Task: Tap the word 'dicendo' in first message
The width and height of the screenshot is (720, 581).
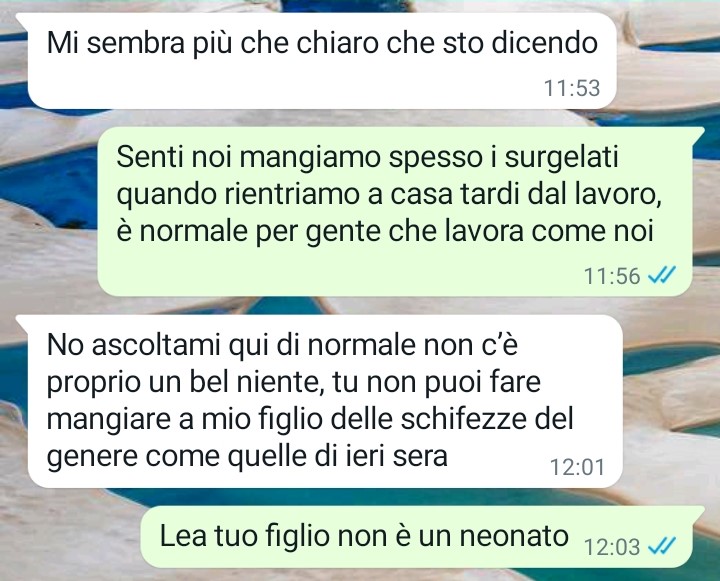Action: pyautogui.click(x=544, y=43)
